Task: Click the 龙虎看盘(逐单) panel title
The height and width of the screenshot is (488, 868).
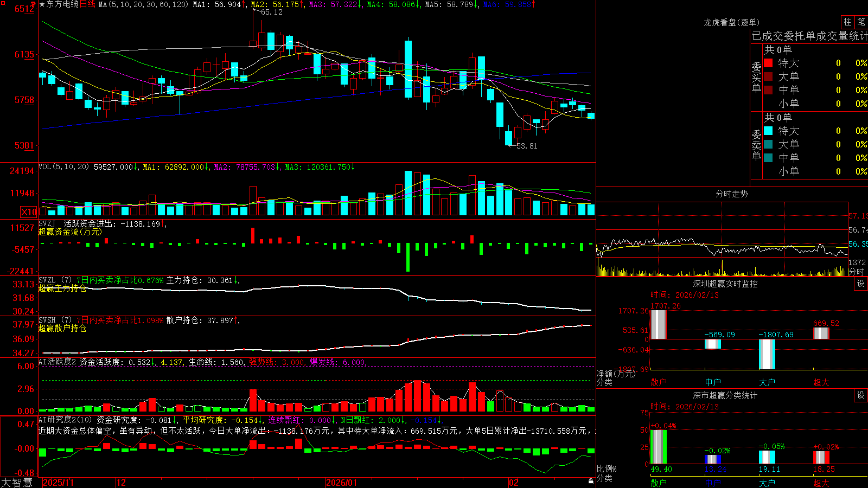Action: (731, 23)
